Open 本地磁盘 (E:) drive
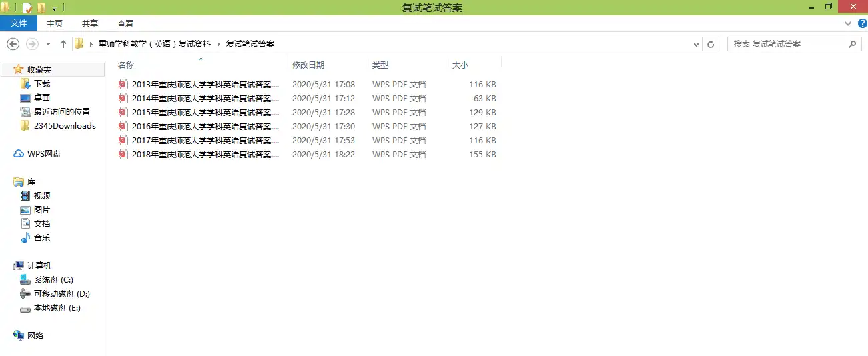The height and width of the screenshot is (356, 868). 57,308
